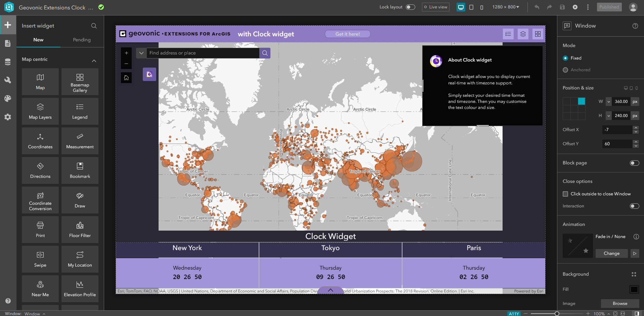Click the preview play icon in toolbar
644x316 pixels.
[x=575, y=7]
